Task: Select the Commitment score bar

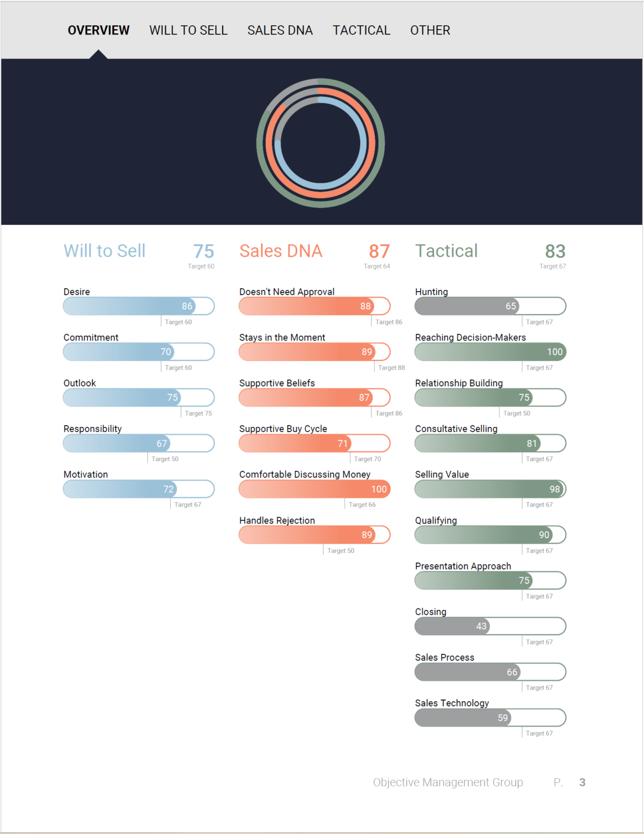Action: pos(138,352)
